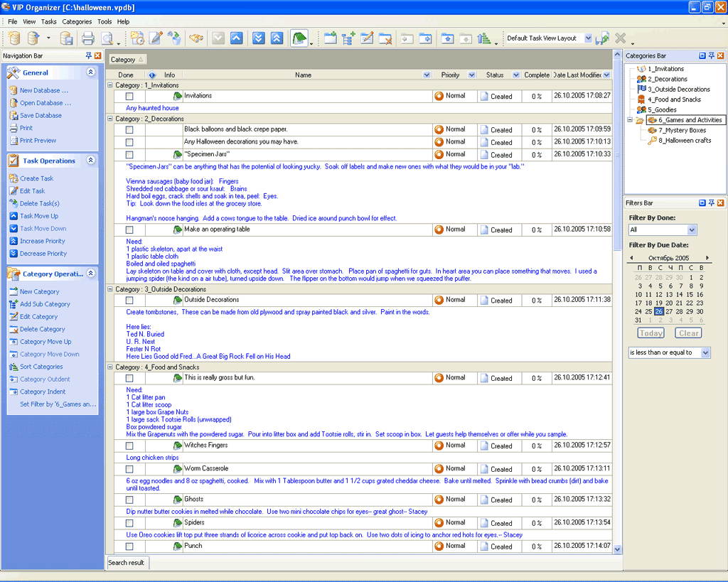Click the Sort Categories icon in the sidebar
Viewport: 728px width, 582px height.
tap(14, 367)
